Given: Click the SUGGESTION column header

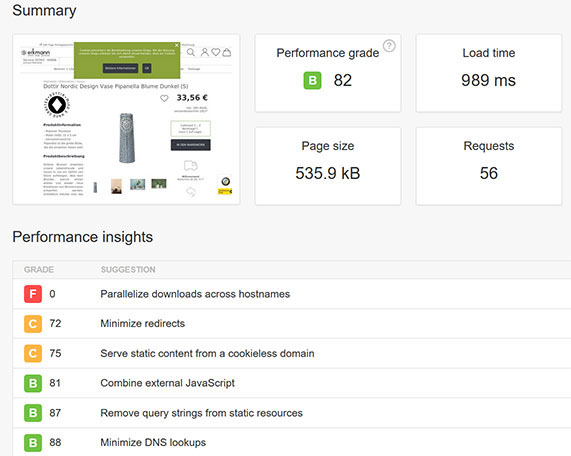Looking at the screenshot, I should (x=128, y=270).
